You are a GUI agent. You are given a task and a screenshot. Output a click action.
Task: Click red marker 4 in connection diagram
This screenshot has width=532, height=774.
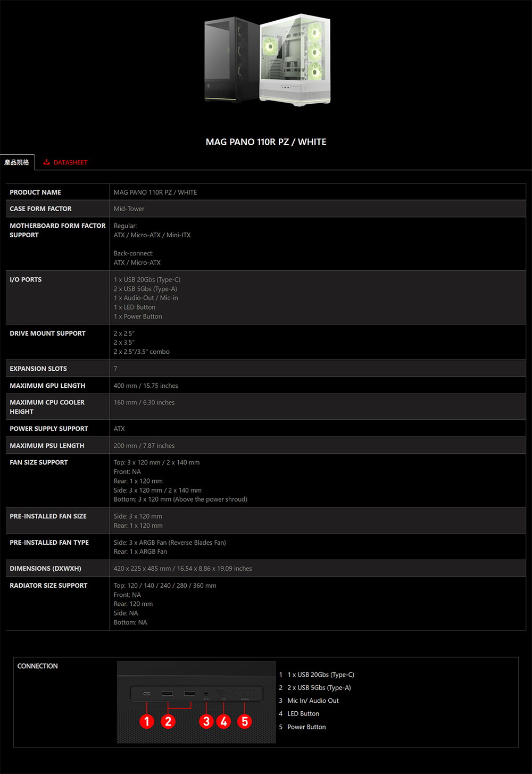[x=224, y=721]
